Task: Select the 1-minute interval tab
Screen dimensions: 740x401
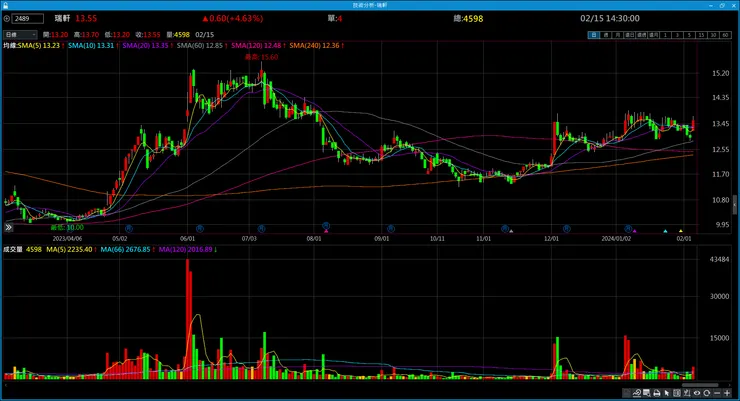Action: [665, 35]
